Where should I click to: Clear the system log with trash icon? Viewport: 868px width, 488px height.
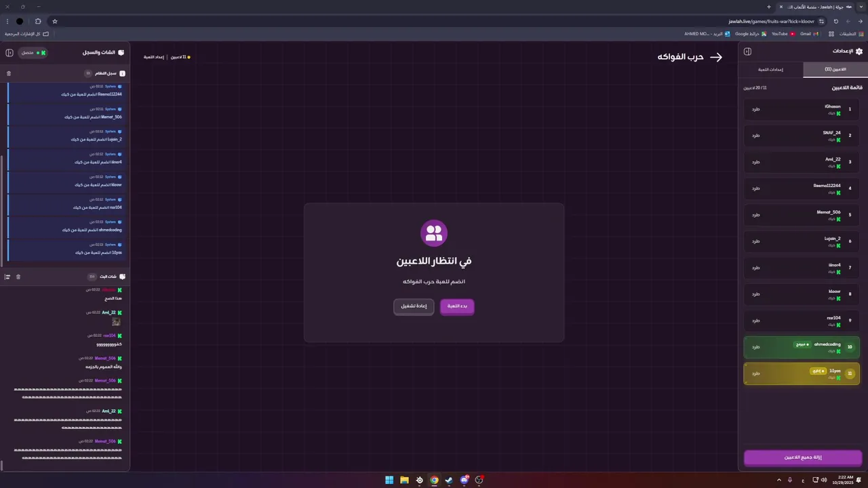coord(9,73)
